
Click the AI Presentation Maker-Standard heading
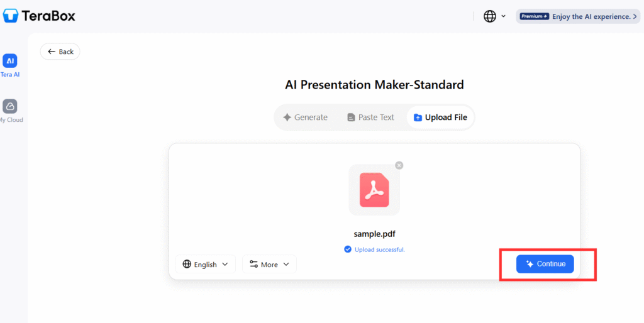374,84
